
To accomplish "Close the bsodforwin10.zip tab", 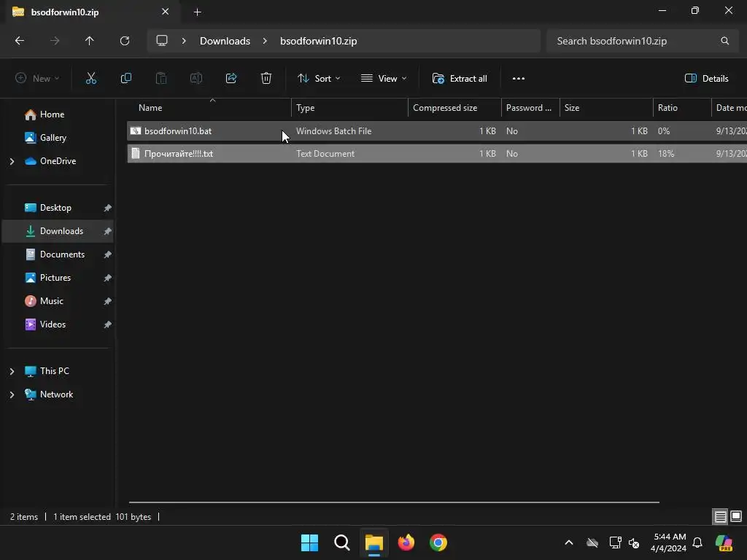I will [x=166, y=12].
